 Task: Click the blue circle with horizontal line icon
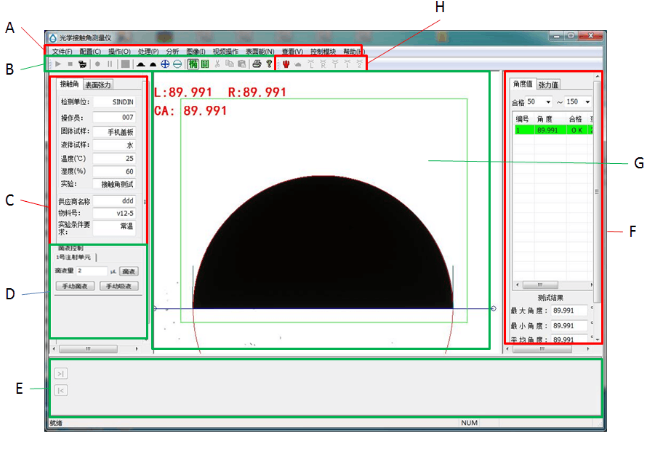click(177, 64)
